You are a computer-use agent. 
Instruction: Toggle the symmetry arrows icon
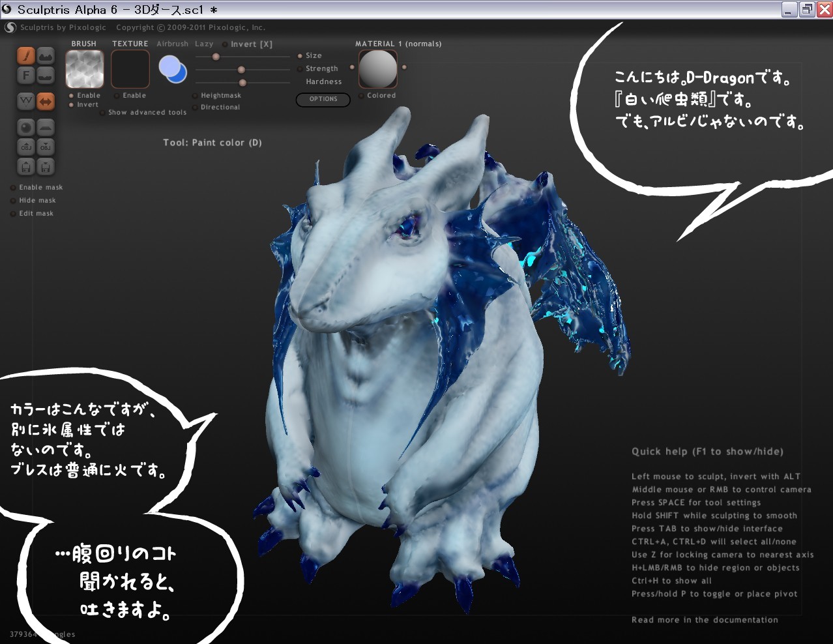[x=46, y=101]
